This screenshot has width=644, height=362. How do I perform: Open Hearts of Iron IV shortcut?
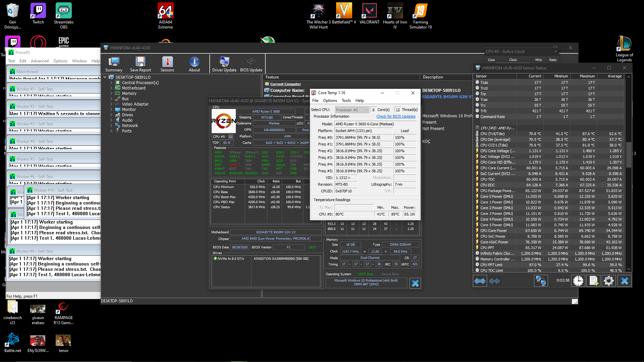[x=395, y=16]
